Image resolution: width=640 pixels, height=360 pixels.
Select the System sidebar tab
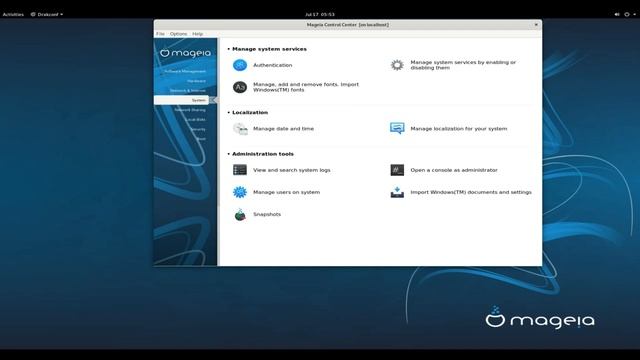coord(182,100)
